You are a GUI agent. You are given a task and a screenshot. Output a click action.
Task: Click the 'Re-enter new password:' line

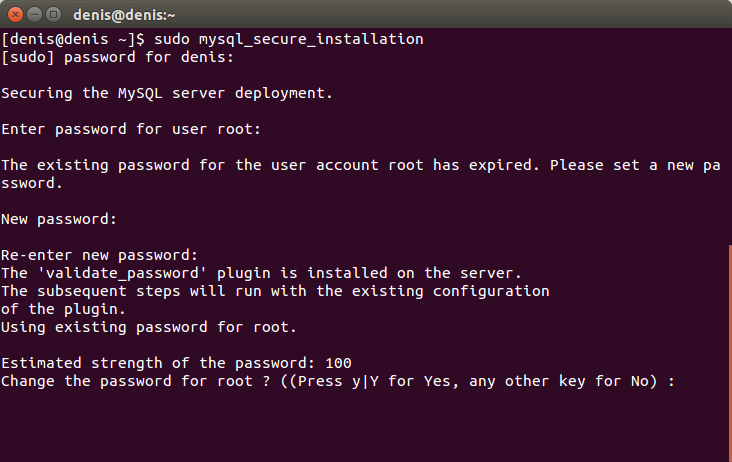pos(100,255)
